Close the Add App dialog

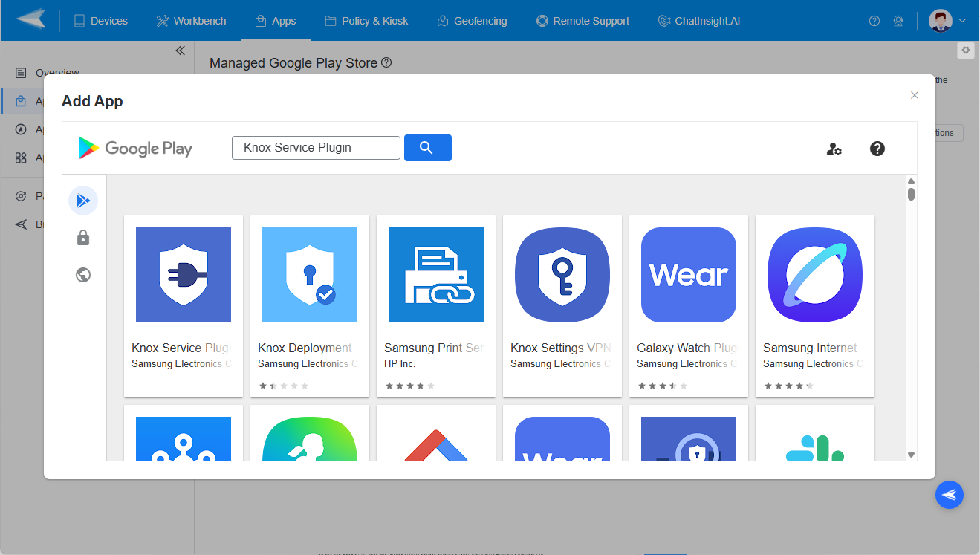[x=915, y=95]
